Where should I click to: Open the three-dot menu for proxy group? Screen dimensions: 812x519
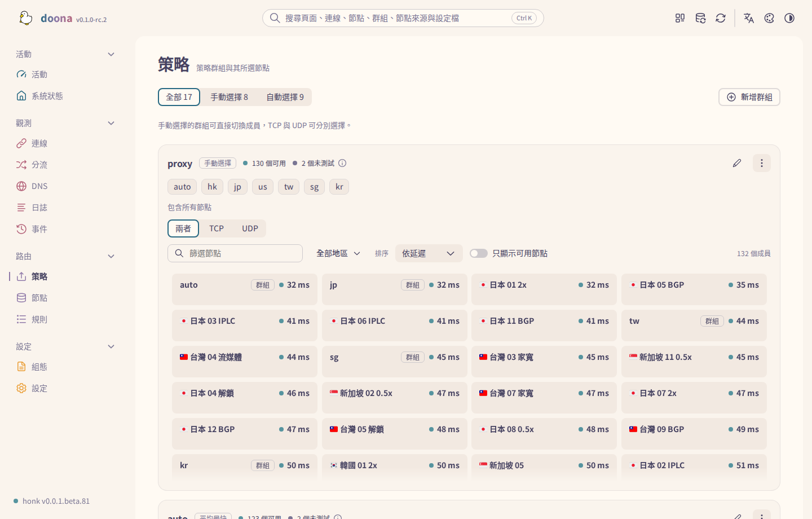pyautogui.click(x=762, y=163)
